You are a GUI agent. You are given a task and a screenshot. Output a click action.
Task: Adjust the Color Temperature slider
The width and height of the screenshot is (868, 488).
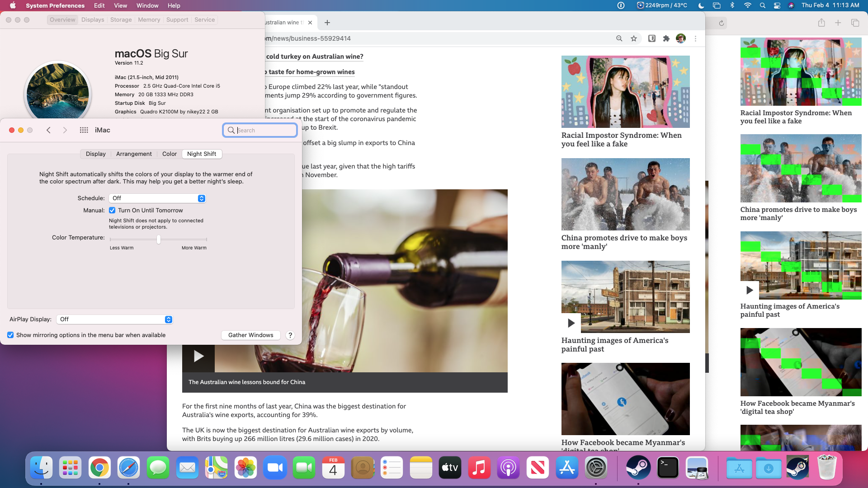[x=159, y=239]
